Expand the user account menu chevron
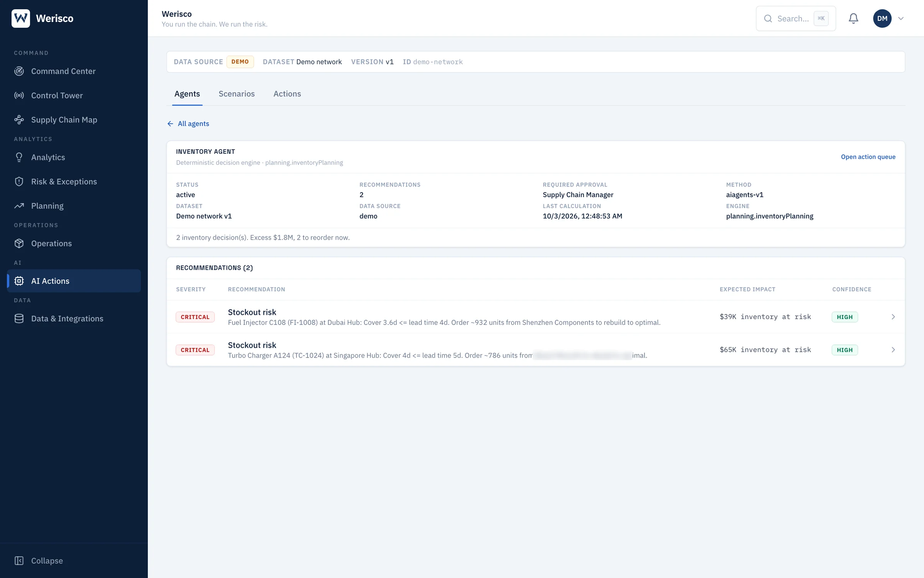 pos(901,18)
